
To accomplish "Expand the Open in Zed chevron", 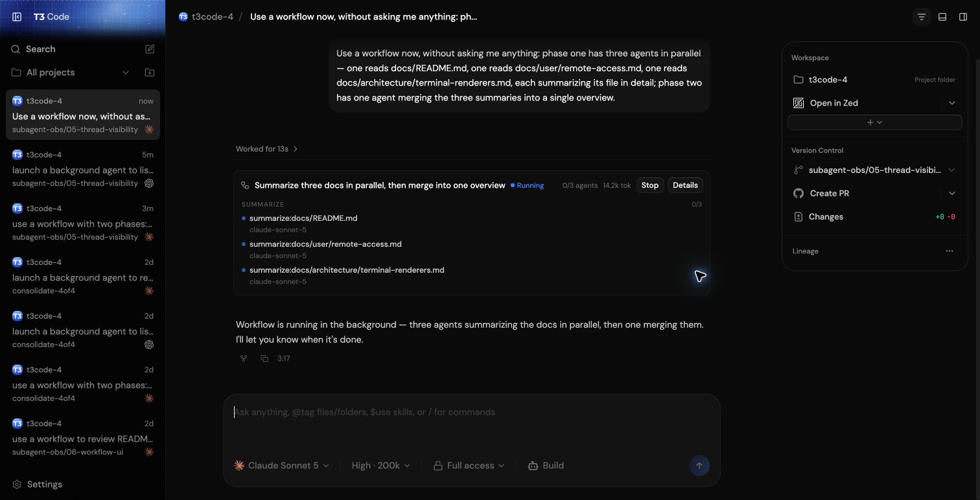I will pyautogui.click(x=951, y=103).
